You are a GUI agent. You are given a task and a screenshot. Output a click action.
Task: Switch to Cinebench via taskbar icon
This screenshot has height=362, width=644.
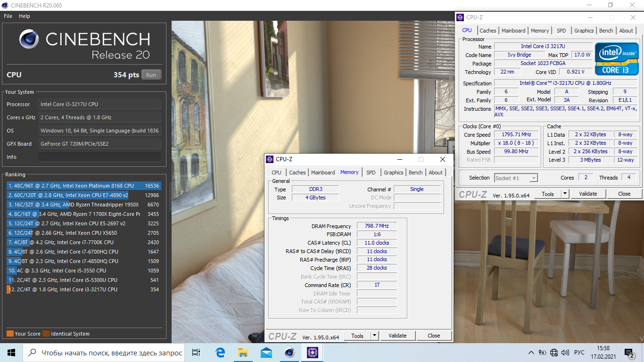tap(289, 353)
